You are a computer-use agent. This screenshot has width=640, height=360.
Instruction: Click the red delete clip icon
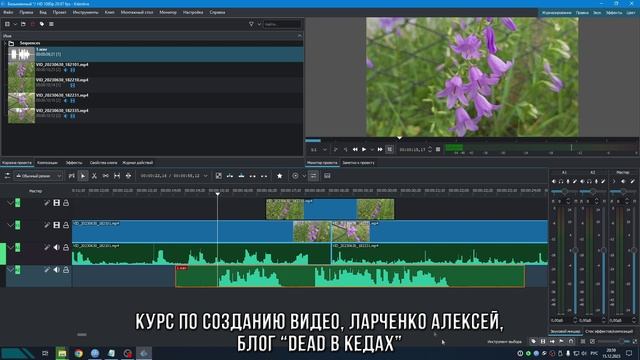tap(33, 24)
